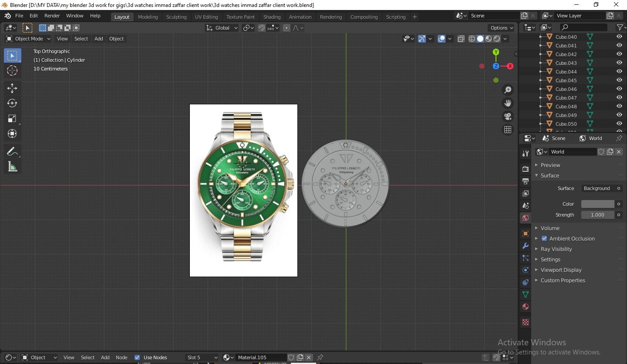Switch to the UV Editing workspace tab
The height and width of the screenshot is (364, 627).
tap(206, 17)
